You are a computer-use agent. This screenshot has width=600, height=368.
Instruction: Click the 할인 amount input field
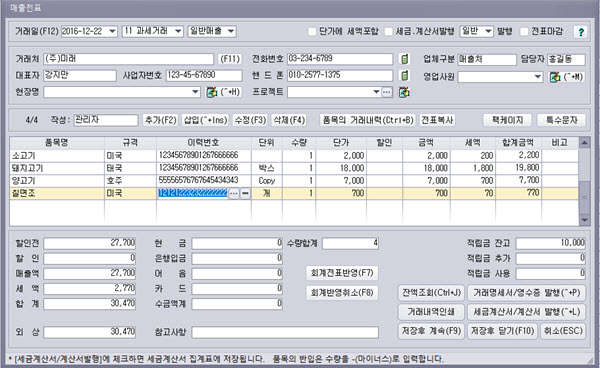pos(90,258)
